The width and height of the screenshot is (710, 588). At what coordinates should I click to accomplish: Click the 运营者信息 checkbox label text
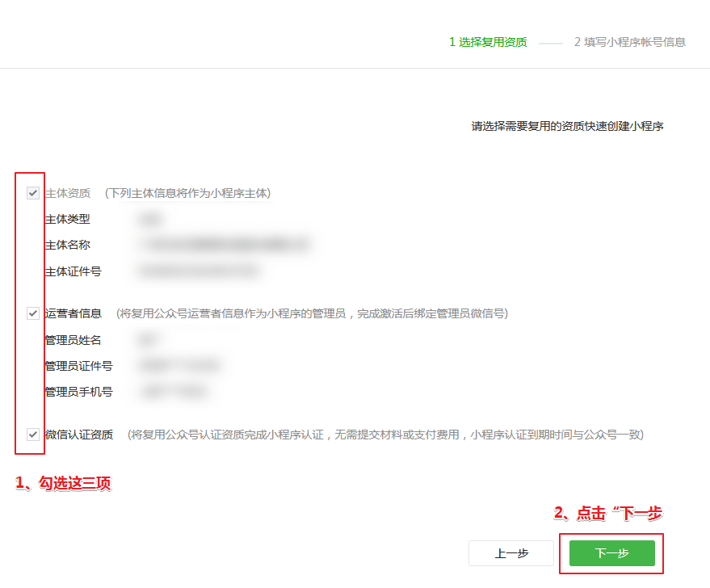tap(74, 313)
